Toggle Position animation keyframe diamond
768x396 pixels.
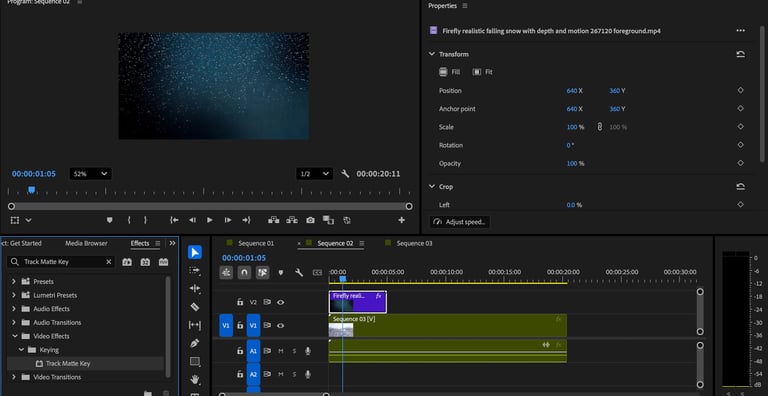coord(741,90)
